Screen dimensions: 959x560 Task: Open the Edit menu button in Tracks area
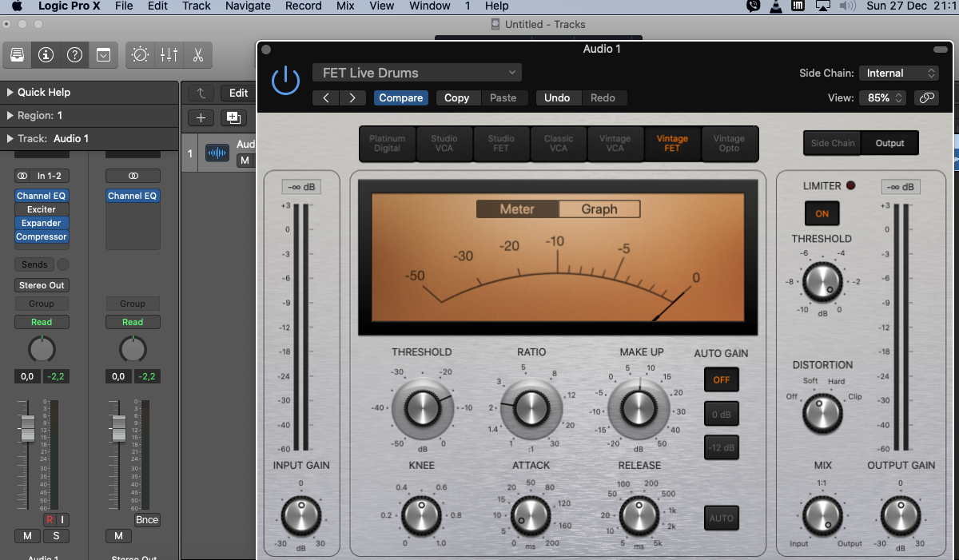(x=238, y=93)
